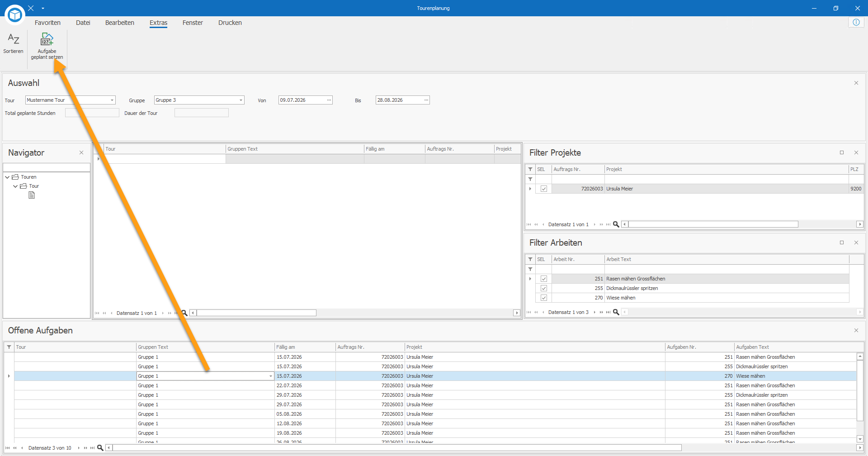Image resolution: width=868 pixels, height=456 pixels.
Task: Maximize the Filter Arbeiten panel
Action: 842,242
